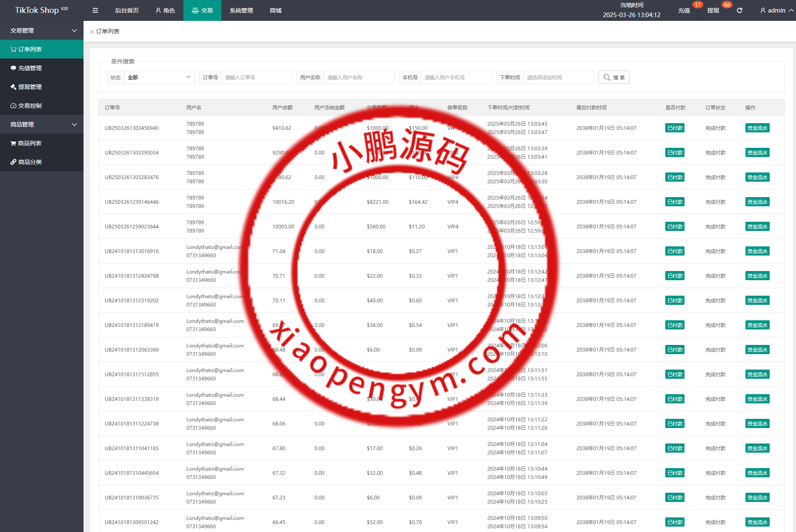Viewport: 796px width, 532px height.
Task: Open 提现 withdrawal notifications with badge 66
Action: click(x=713, y=10)
